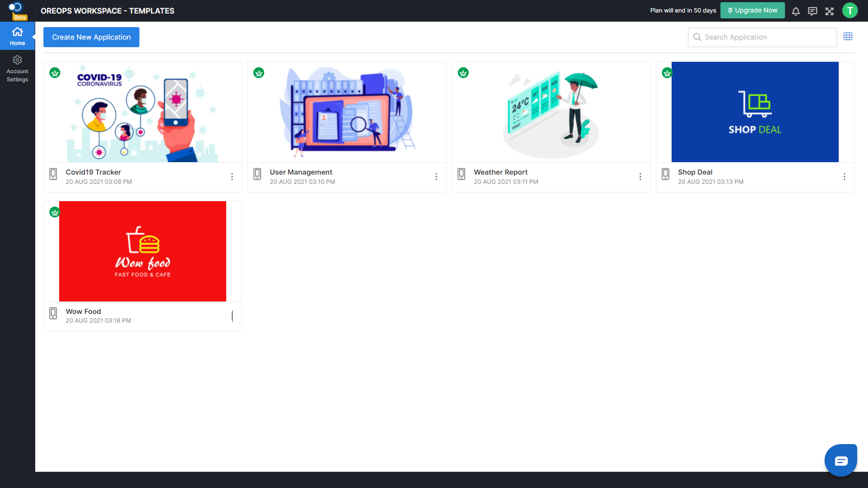
Task: Open Account Settings in the sidebar
Action: tap(17, 68)
